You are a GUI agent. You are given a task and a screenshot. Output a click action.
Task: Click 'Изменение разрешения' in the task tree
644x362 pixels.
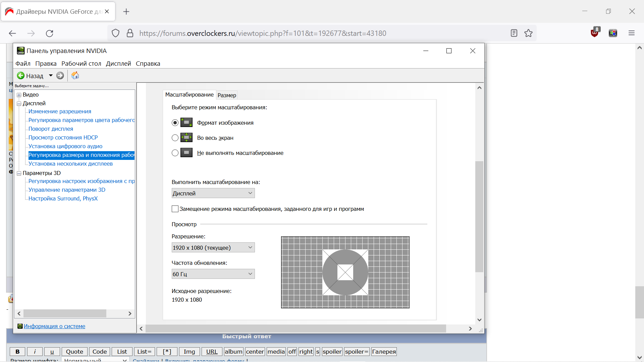pyautogui.click(x=60, y=111)
